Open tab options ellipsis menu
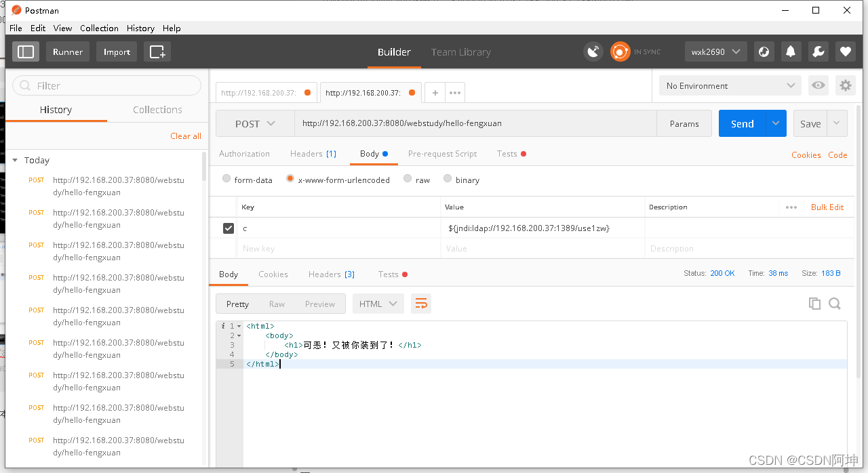Image resolution: width=868 pixels, height=473 pixels. (x=455, y=93)
